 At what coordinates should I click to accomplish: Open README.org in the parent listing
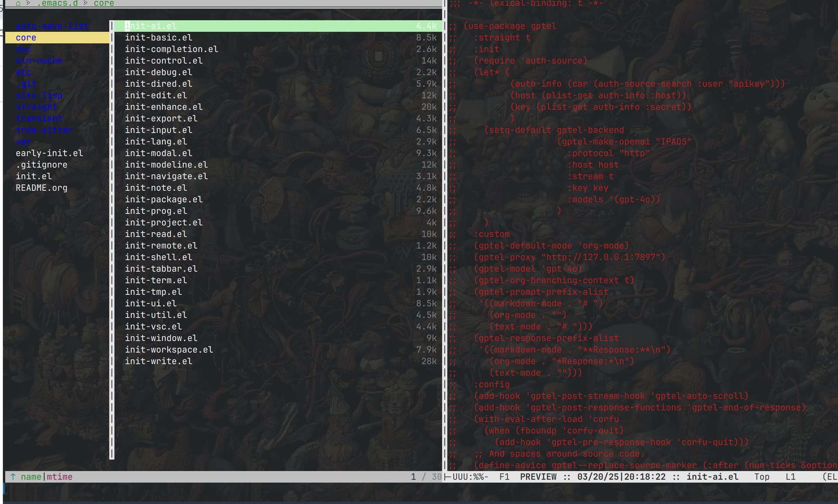pos(41,188)
